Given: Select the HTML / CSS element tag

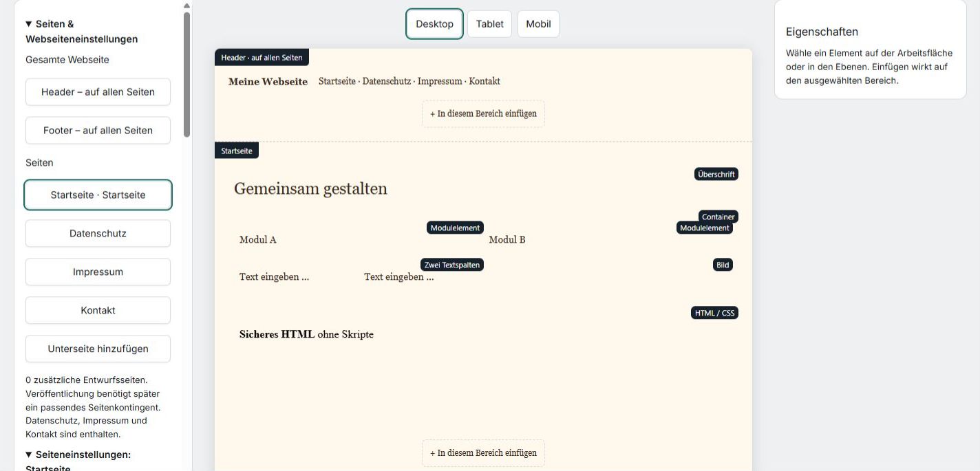Looking at the screenshot, I should 714,313.
